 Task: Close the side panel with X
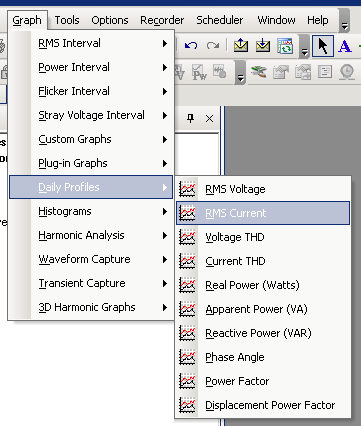coord(209,118)
